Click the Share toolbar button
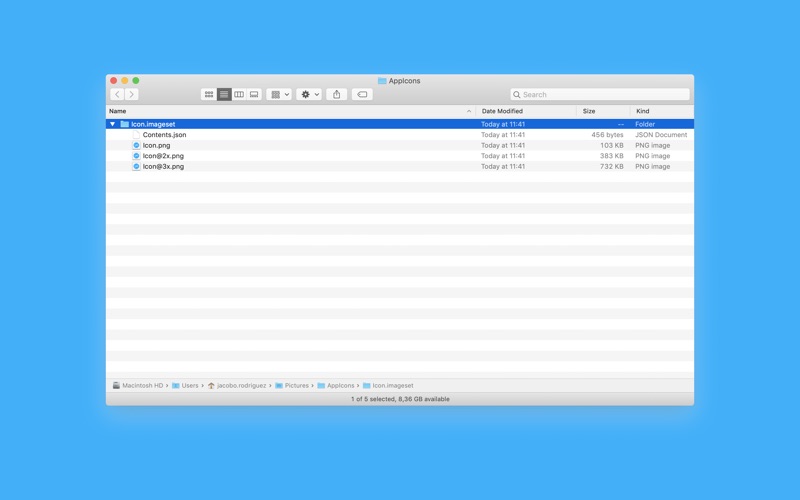This screenshot has width=800, height=500. pos(337,94)
